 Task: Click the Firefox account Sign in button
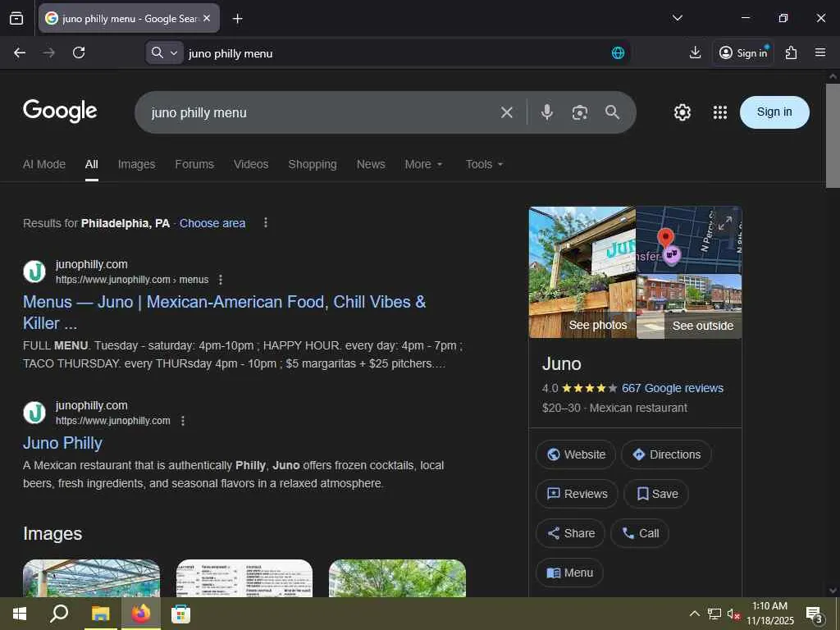(x=743, y=52)
